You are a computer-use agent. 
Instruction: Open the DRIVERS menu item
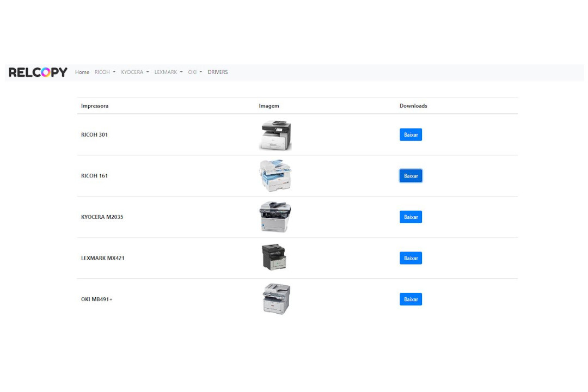pos(217,72)
